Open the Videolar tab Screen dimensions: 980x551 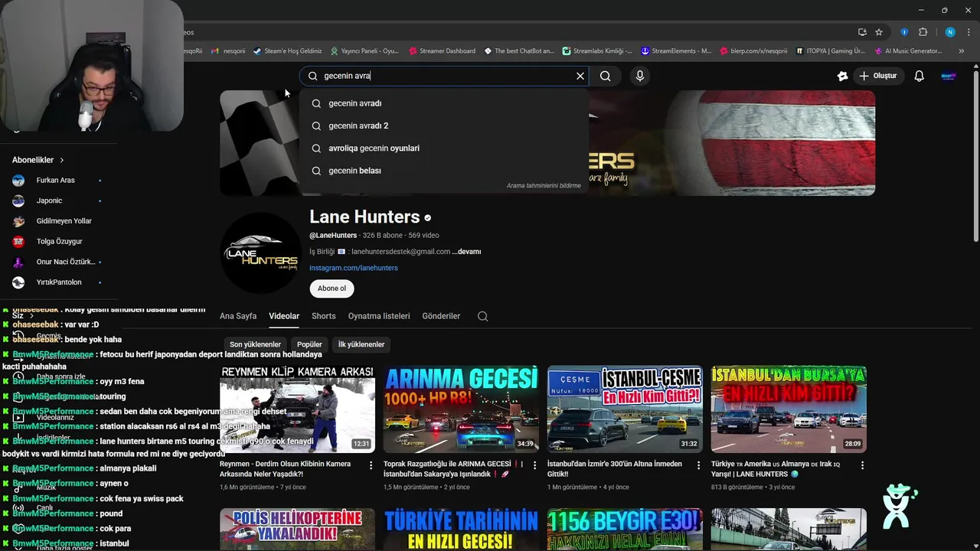[x=284, y=316]
